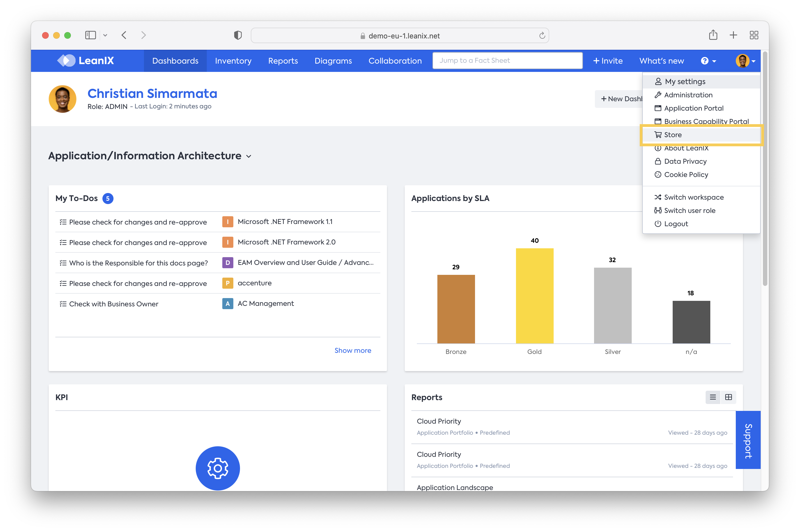The image size is (800, 532).
Task: Click the yellow Gold bar in chart
Action: (x=534, y=295)
